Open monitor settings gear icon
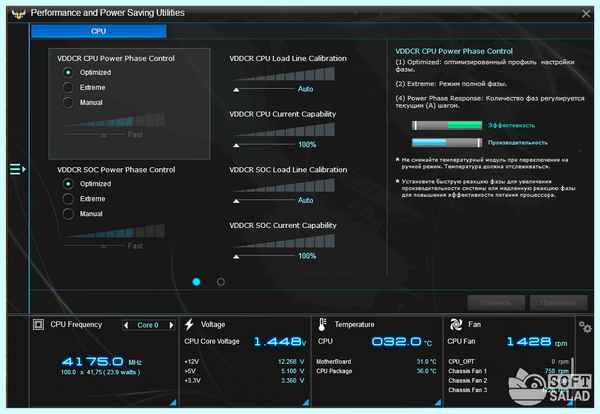Image resolution: width=600 pixels, height=414 pixels. click(x=585, y=327)
